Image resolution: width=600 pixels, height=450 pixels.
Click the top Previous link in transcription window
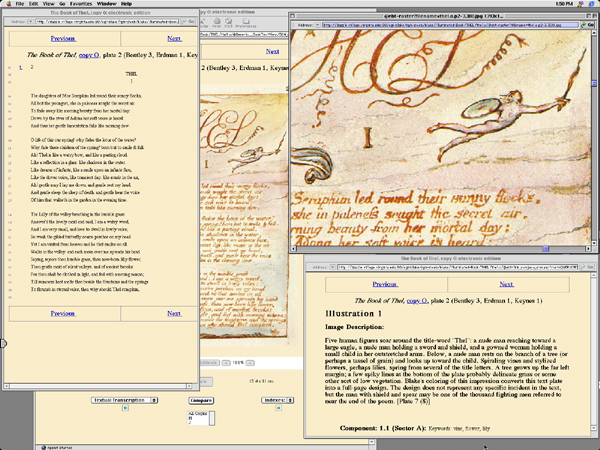click(x=63, y=39)
